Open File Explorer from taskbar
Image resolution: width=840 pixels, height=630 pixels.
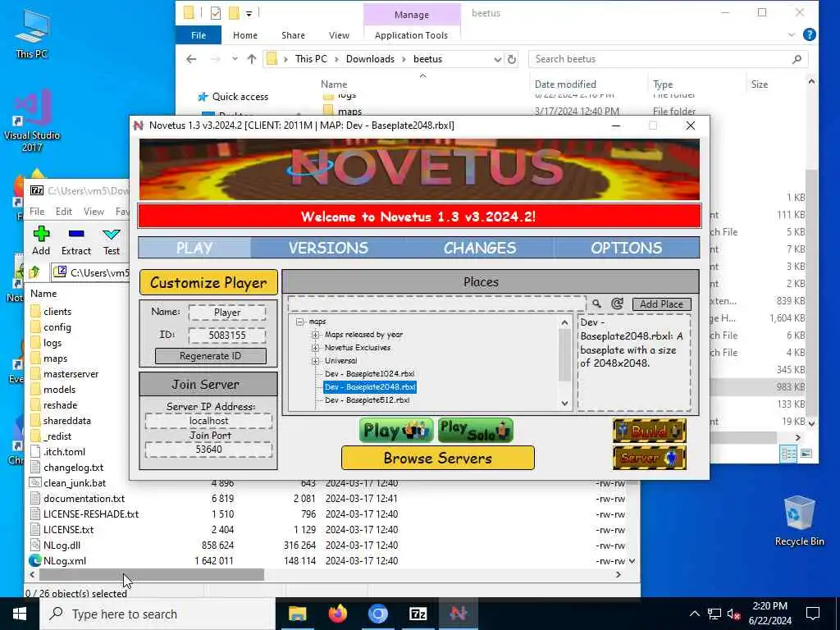pos(297,614)
